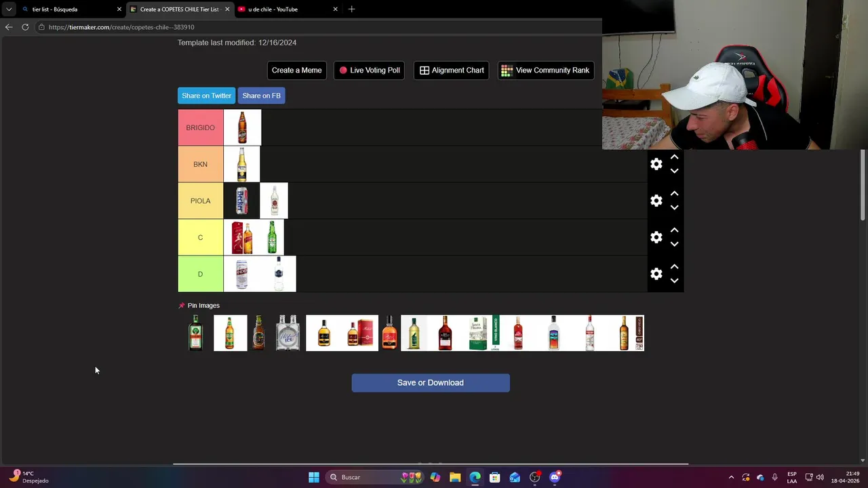Viewport: 868px width, 488px height.
Task: Open View Community Rank
Action: point(546,70)
